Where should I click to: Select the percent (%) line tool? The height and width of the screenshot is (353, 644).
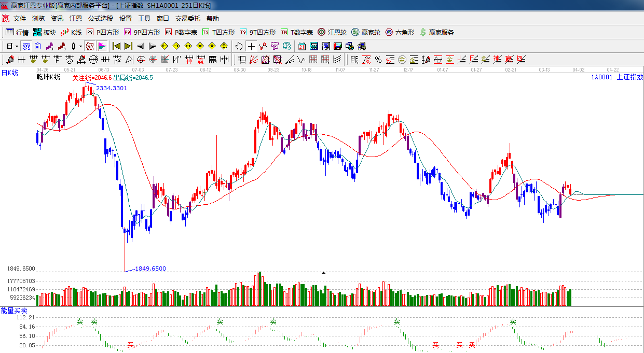point(378,60)
